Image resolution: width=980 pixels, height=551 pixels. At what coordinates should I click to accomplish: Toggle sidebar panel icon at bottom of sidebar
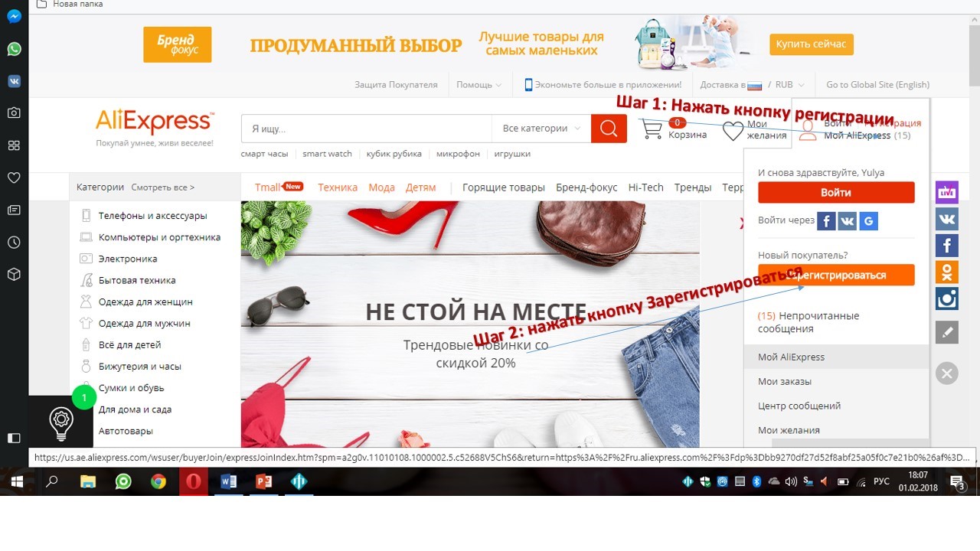[14, 438]
